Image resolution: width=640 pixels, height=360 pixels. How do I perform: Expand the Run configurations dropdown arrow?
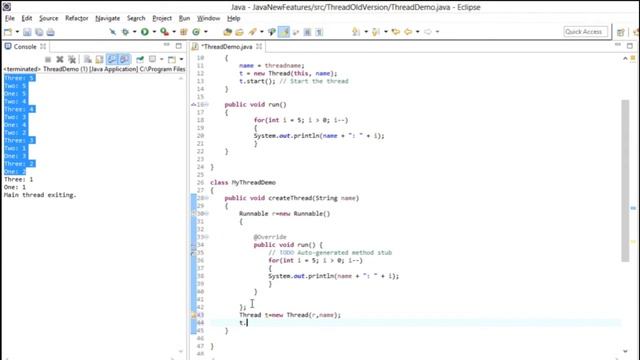[x=154, y=32]
